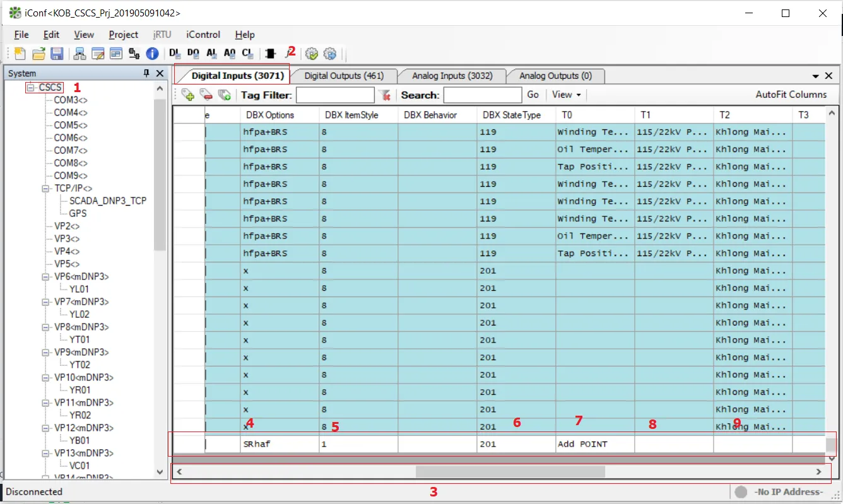Open the AO points toolbar icon
843x504 pixels.
click(230, 54)
